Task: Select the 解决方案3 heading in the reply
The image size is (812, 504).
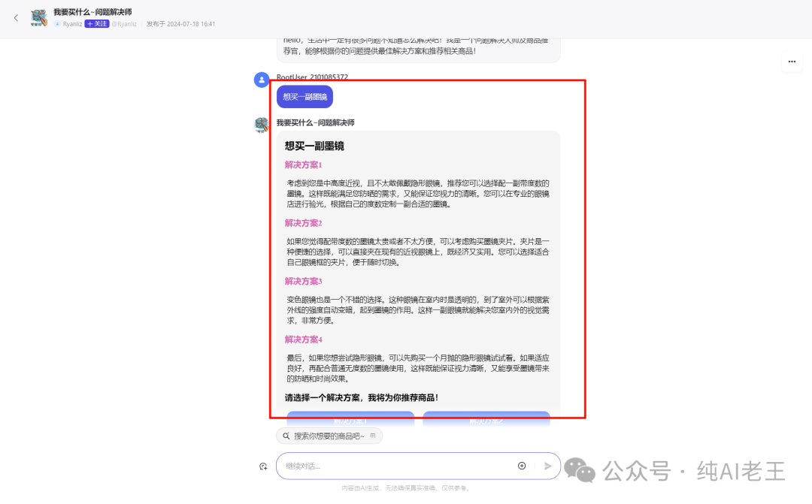Action: [x=303, y=281]
